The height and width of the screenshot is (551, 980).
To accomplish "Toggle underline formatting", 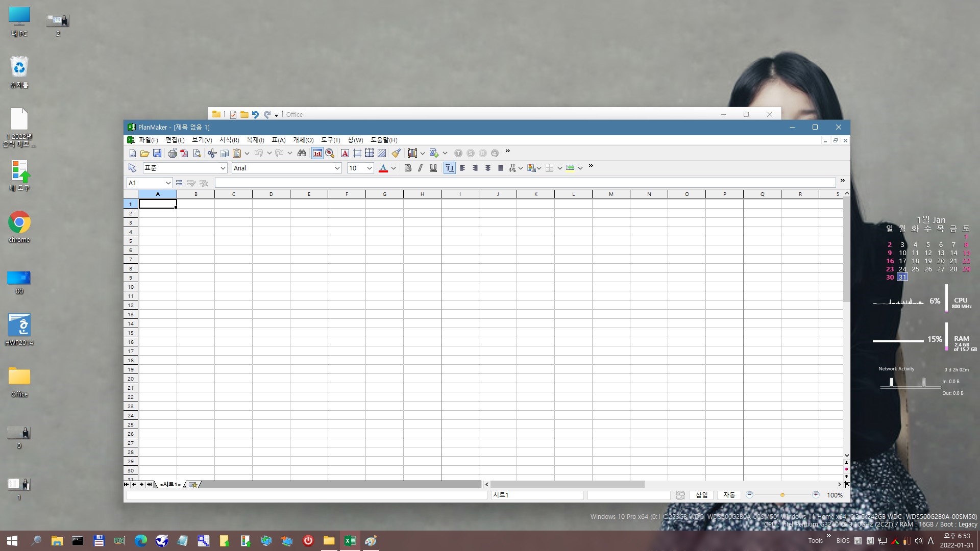I will pyautogui.click(x=433, y=168).
